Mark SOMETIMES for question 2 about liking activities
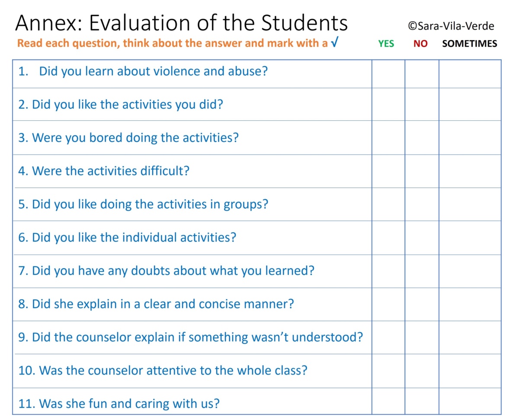This screenshot has width=506, height=420. pos(470,104)
